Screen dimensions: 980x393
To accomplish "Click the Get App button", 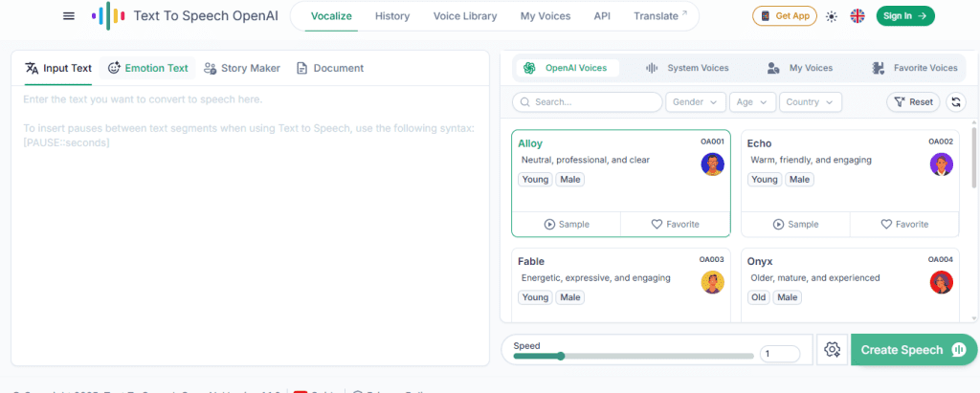I will pos(785,16).
